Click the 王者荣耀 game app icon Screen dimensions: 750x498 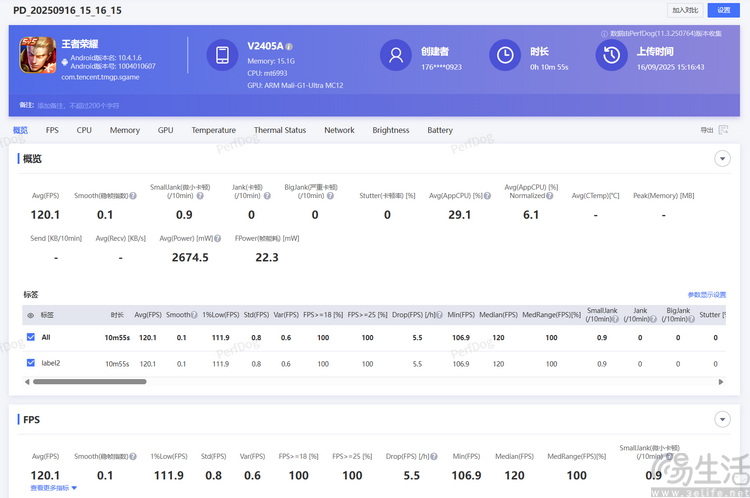38,54
